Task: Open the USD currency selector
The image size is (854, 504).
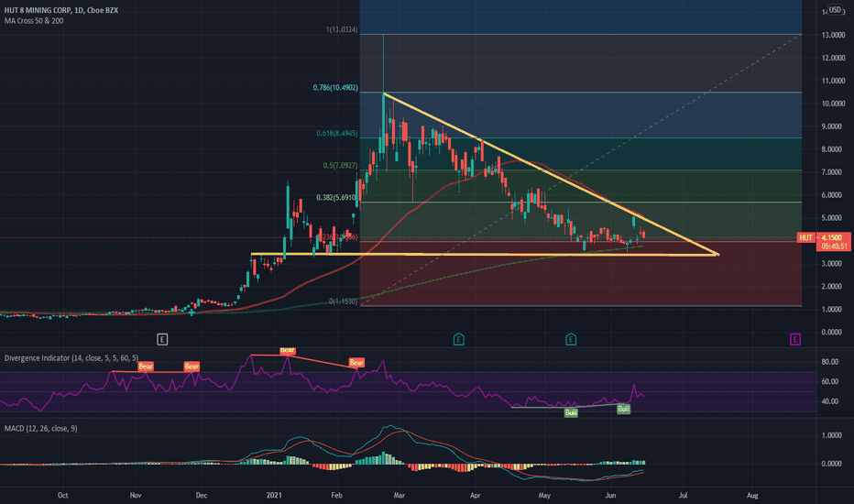Action: [835, 10]
